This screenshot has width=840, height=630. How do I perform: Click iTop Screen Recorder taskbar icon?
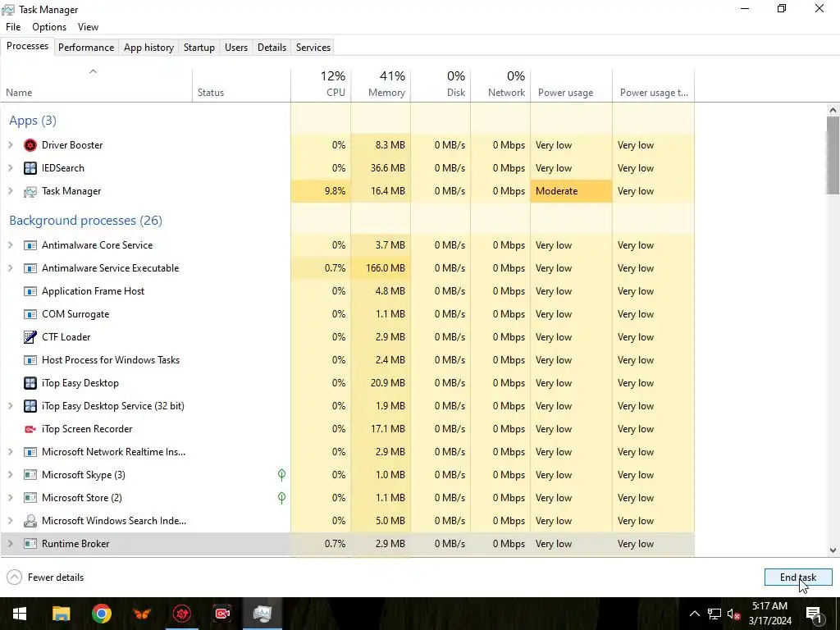pyautogui.click(x=222, y=614)
